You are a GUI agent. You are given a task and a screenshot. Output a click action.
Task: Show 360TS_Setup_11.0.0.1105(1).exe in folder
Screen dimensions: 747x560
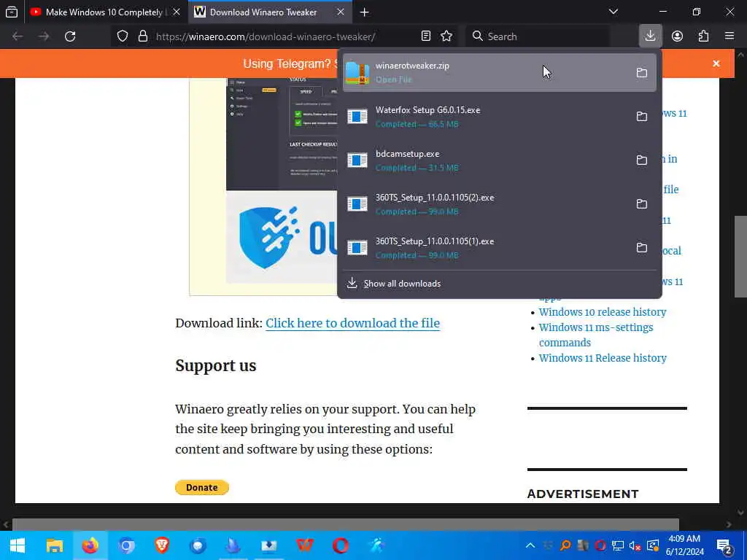point(642,248)
